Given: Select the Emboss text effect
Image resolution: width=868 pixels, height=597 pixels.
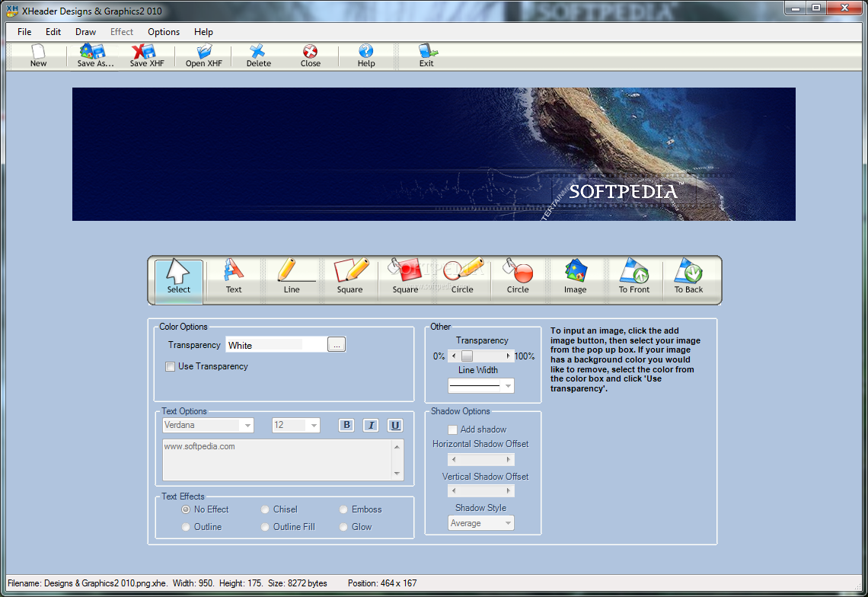Looking at the screenshot, I should tap(343, 509).
